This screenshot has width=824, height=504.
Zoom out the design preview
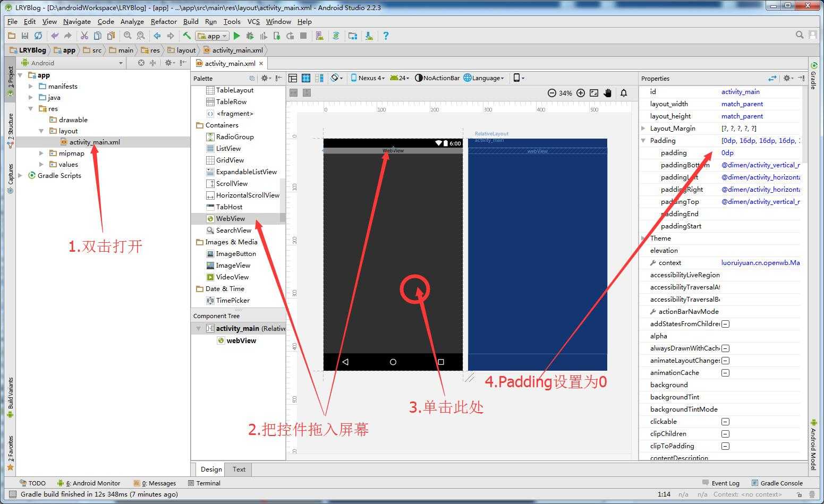(x=552, y=93)
